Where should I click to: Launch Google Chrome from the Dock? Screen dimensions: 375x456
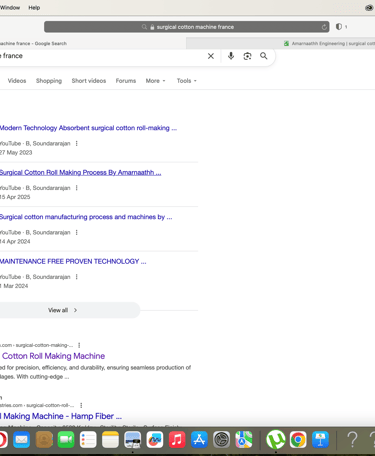pos(298,440)
